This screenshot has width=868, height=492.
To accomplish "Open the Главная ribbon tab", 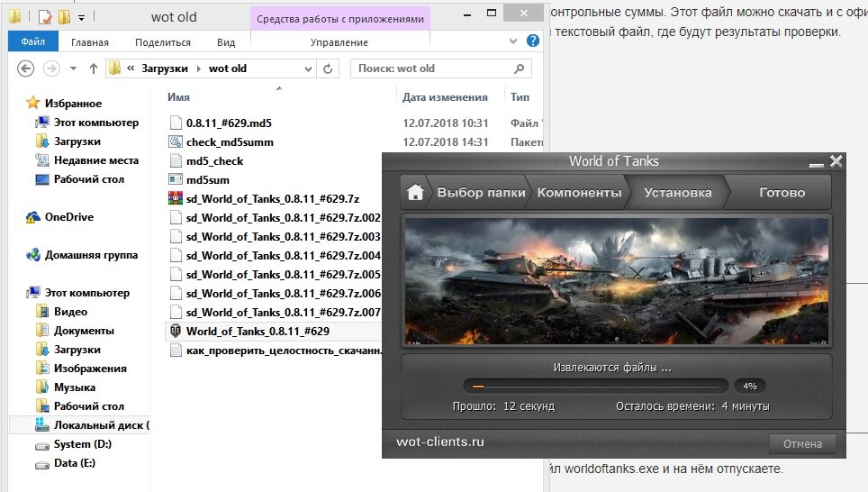I will click(x=90, y=42).
